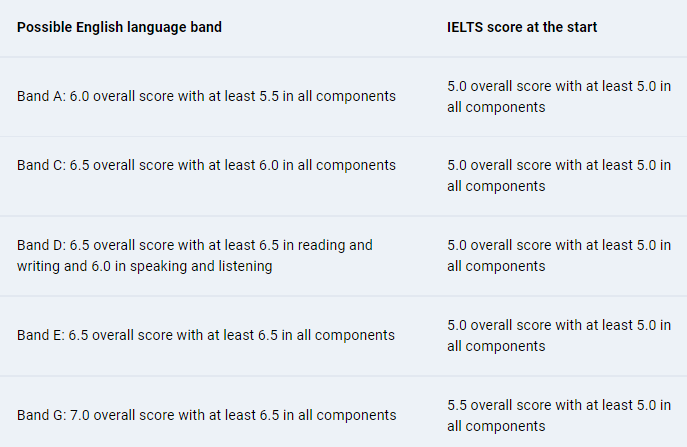
Task: Click the starting IELTS score for Band D
Action: coord(559,256)
